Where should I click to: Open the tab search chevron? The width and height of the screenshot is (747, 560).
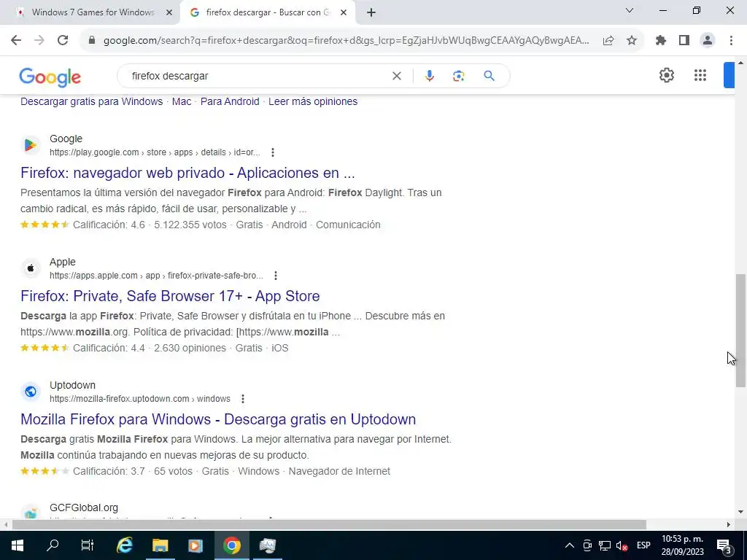[630, 10]
